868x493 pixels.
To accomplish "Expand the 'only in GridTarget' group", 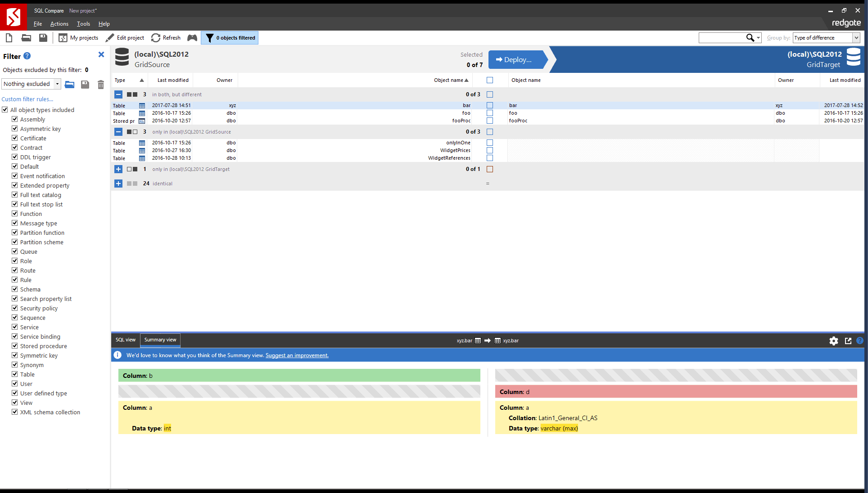I will [x=118, y=169].
